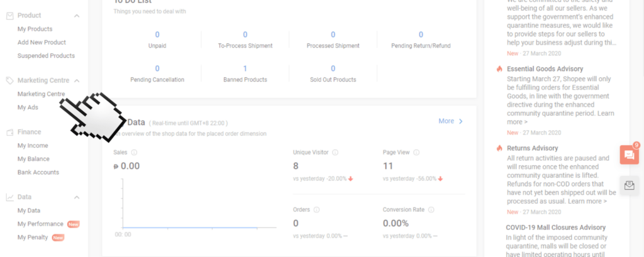The image size is (644, 257).
Task: Open My Products in the sidebar
Action: pyautogui.click(x=35, y=29)
